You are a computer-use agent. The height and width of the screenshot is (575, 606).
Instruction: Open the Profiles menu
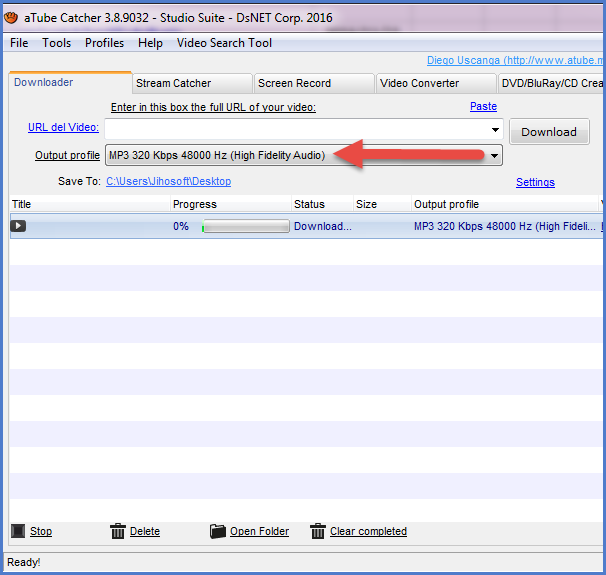pyautogui.click(x=104, y=43)
